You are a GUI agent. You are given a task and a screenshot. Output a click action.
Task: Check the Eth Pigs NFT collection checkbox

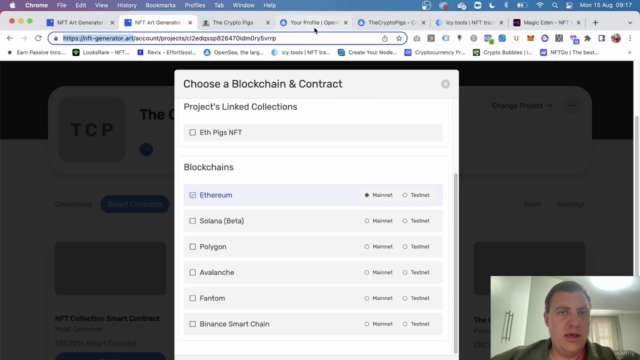coord(193,133)
